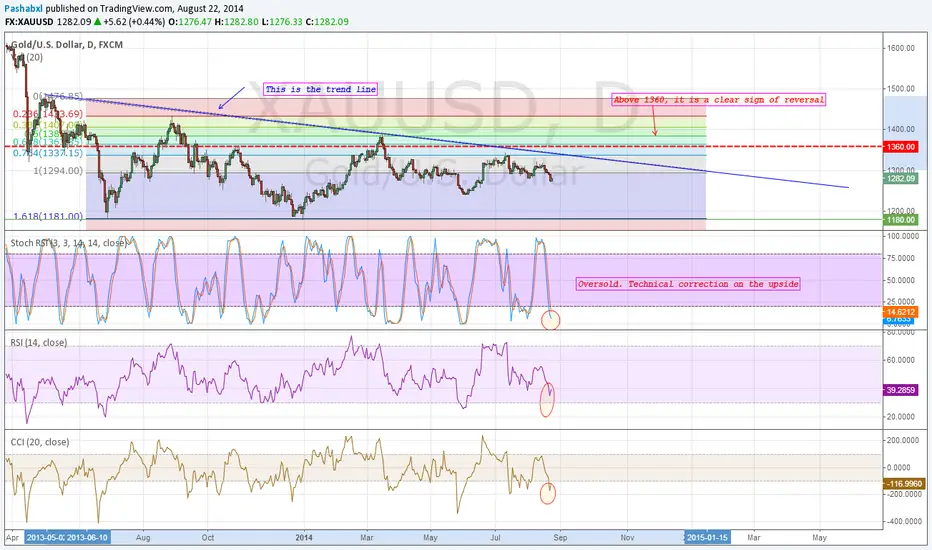This screenshot has width=932, height=550.
Task: Select the O:1276.47 open value
Action: (x=190, y=21)
